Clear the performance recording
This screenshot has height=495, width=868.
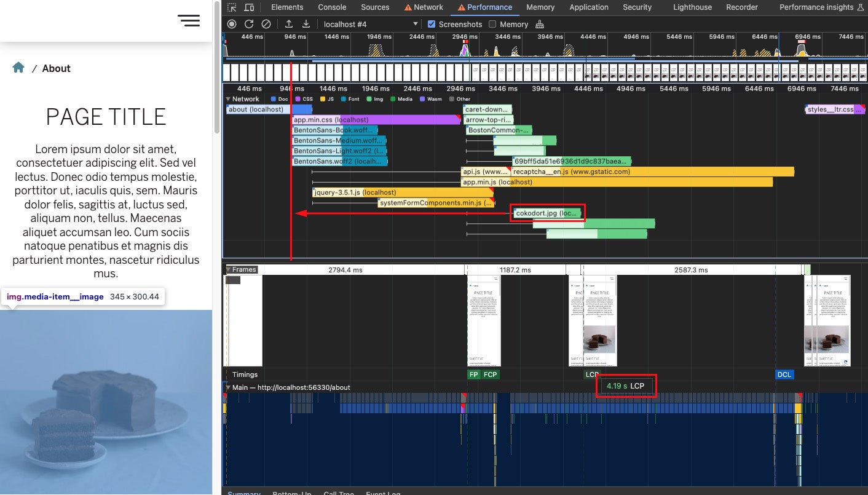pos(266,24)
